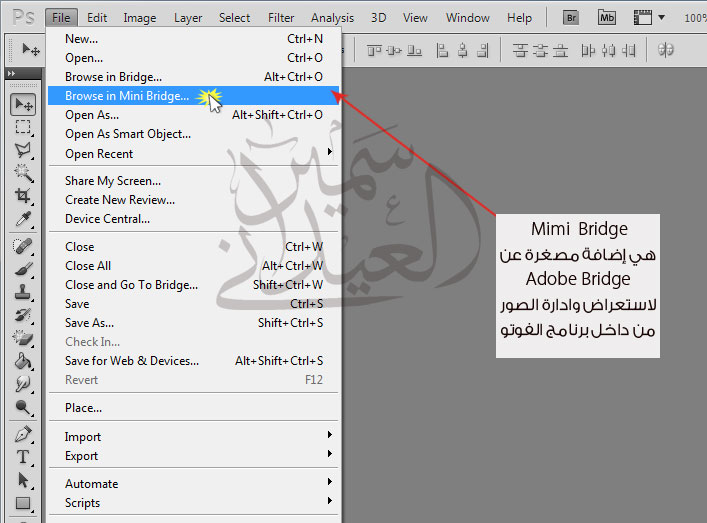Select the Clone Stamp tool
The image size is (707, 523).
click(x=23, y=292)
